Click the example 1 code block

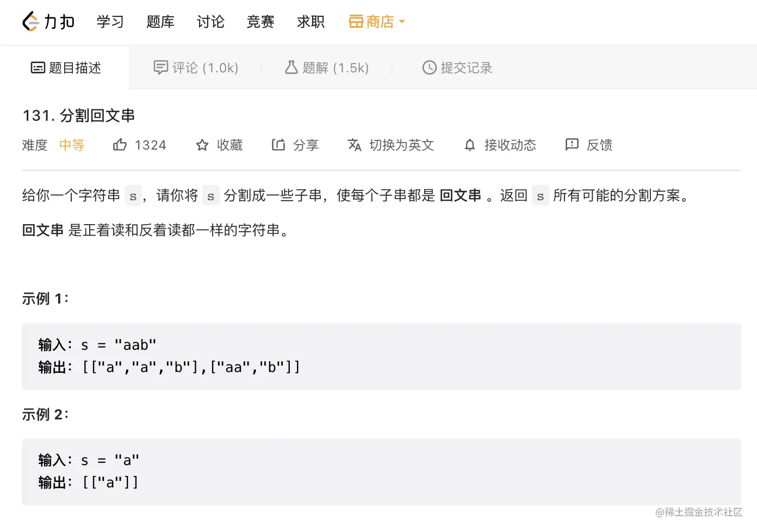click(x=381, y=356)
